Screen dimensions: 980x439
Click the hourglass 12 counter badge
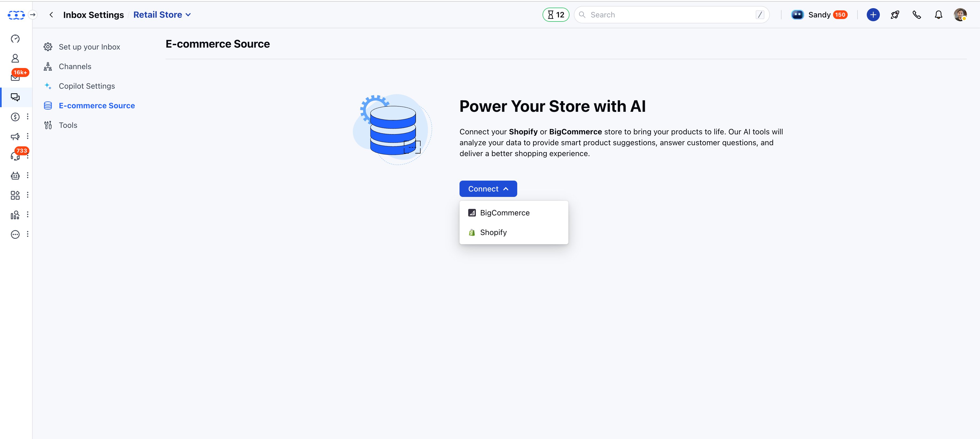[556, 15]
